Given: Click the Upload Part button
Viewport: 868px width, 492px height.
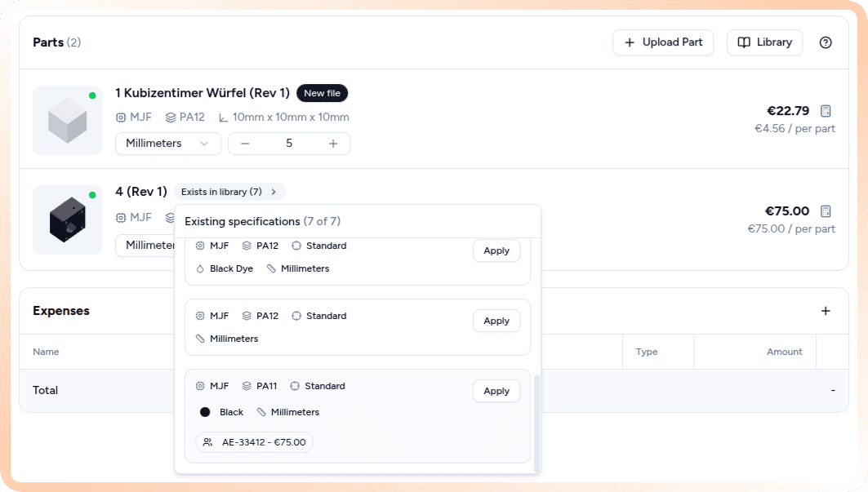Looking at the screenshot, I should click(x=663, y=42).
